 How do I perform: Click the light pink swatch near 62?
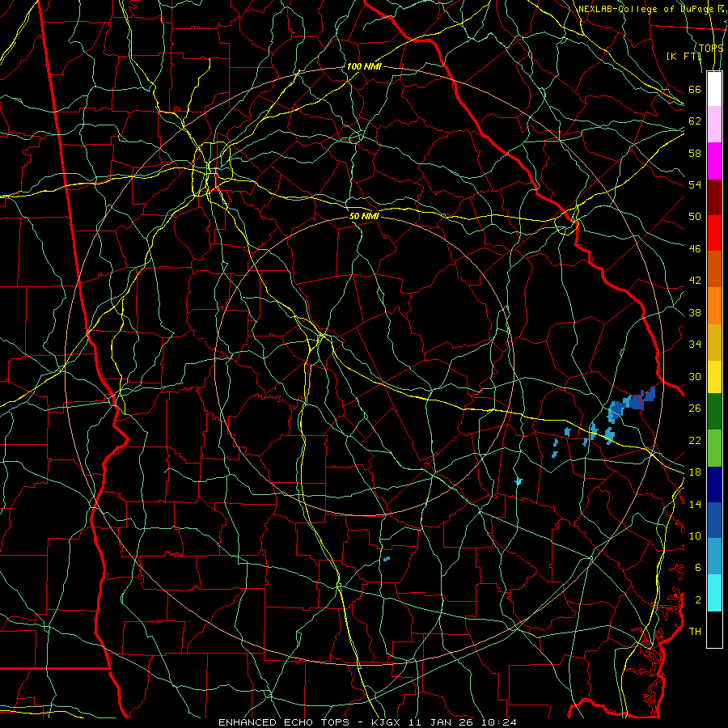point(714,125)
